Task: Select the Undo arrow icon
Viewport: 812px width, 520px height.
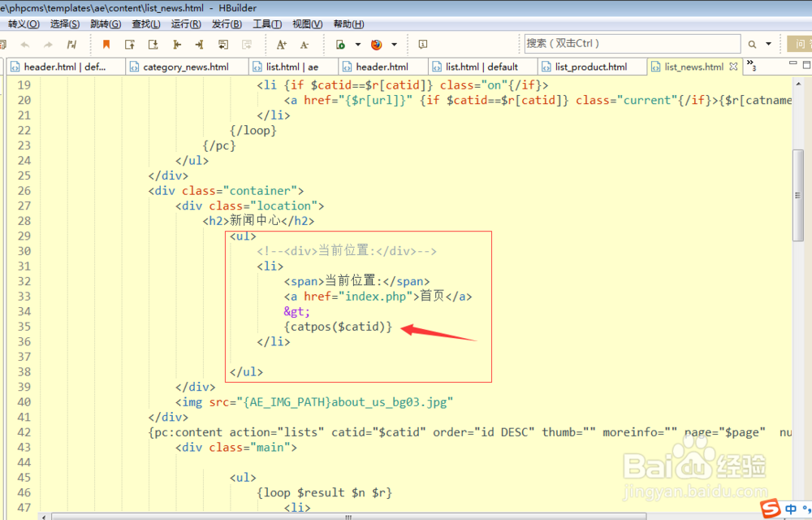Action: tap(24, 45)
